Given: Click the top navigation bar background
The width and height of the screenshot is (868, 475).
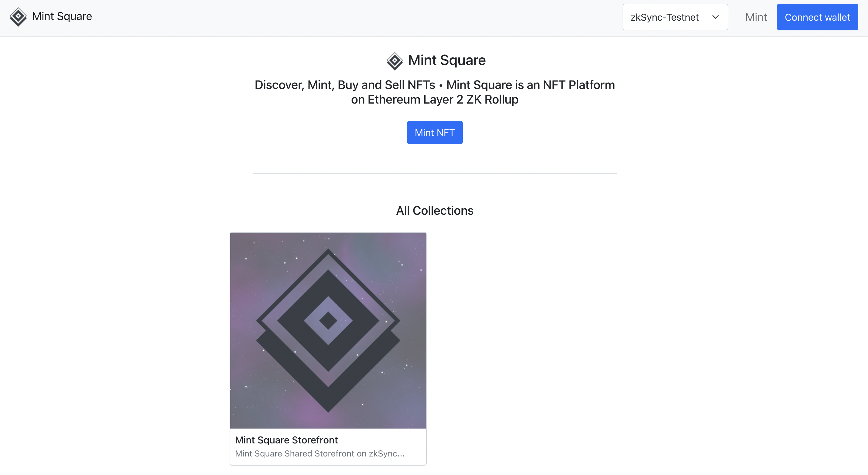Looking at the screenshot, I should click(337, 18).
